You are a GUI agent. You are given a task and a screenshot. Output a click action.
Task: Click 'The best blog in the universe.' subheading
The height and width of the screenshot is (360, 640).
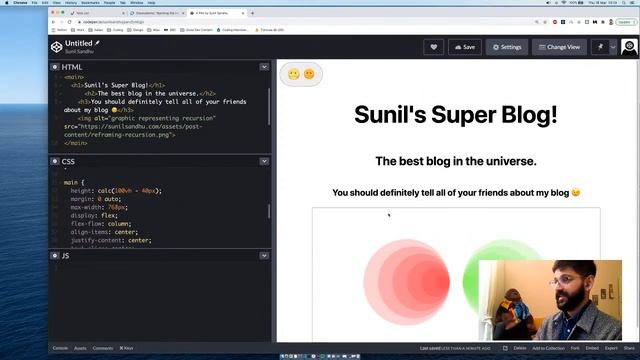[x=456, y=161]
